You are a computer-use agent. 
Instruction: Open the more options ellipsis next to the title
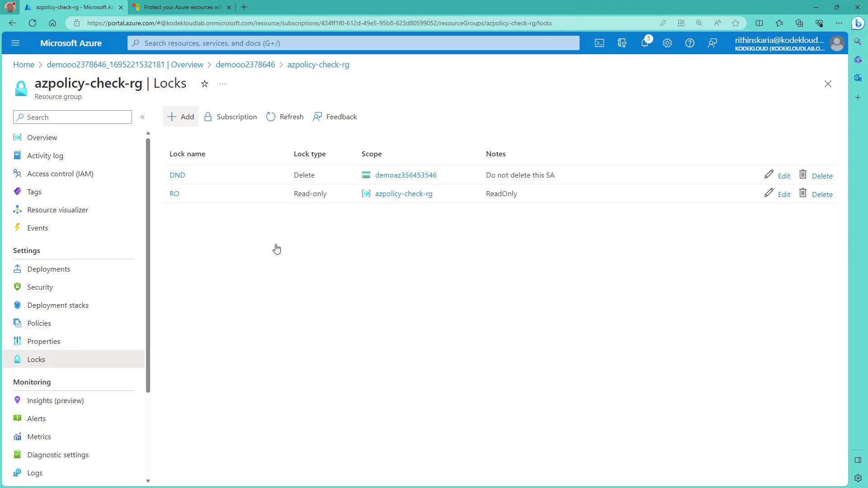[x=222, y=84]
